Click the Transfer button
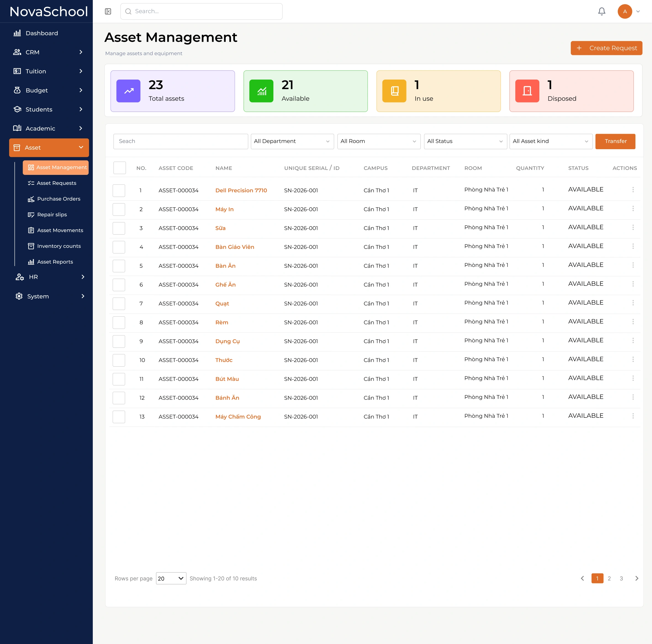Viewport: 652px width, 644px height. click(616, 141)
